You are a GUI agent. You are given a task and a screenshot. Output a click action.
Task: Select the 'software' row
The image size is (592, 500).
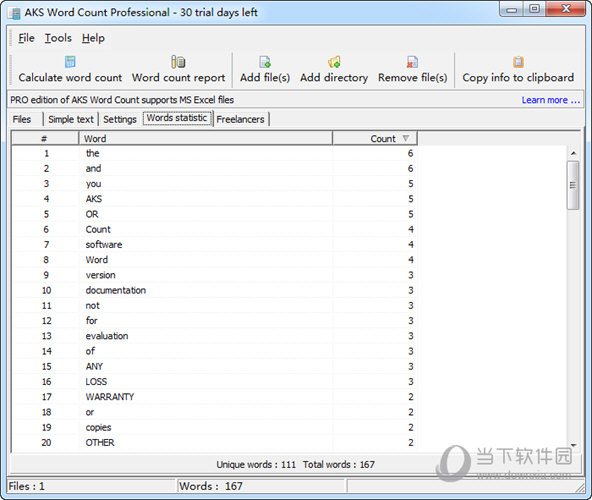[214, 245]
